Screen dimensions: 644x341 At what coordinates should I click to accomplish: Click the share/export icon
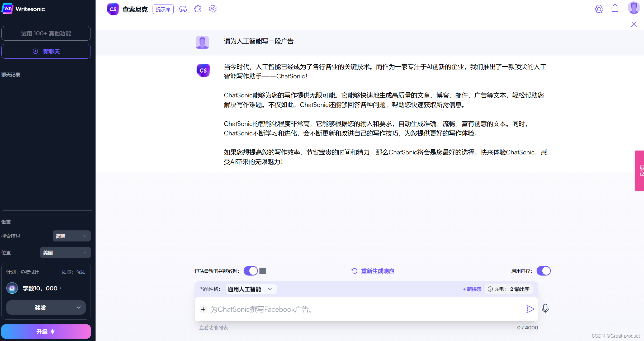coord(615,8)
